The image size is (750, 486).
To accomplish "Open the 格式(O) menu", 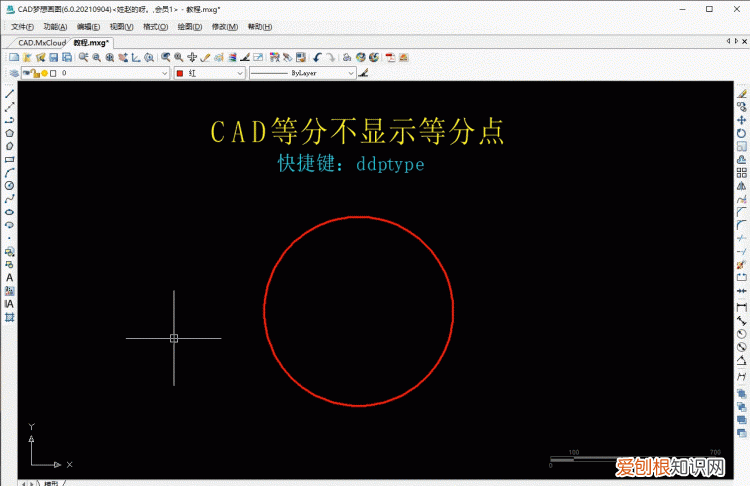I will (155, 27).
